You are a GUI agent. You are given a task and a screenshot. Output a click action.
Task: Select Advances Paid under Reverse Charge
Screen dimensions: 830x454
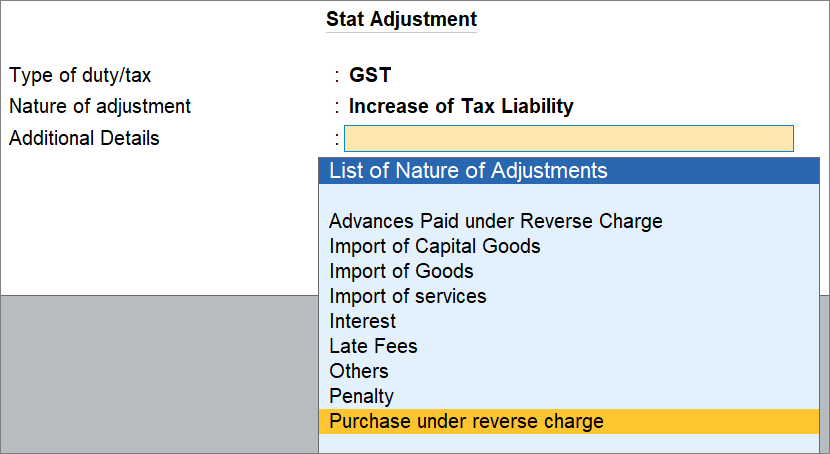point(495,221)
